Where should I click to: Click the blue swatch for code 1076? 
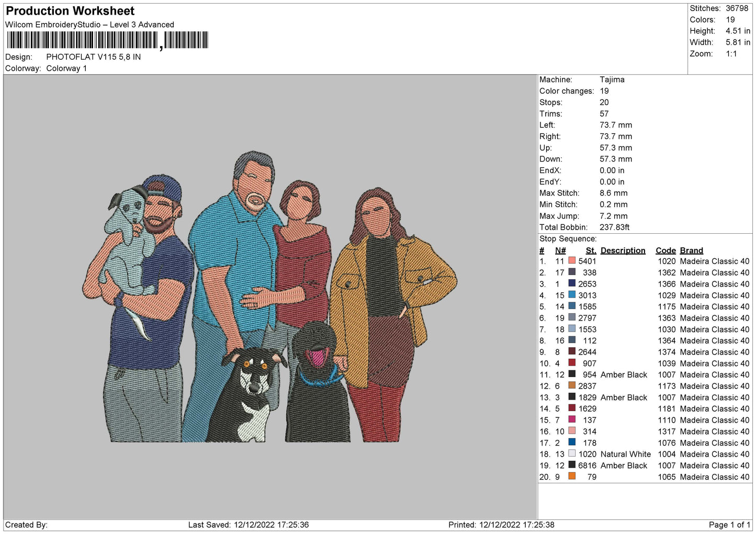coord(572,442)
